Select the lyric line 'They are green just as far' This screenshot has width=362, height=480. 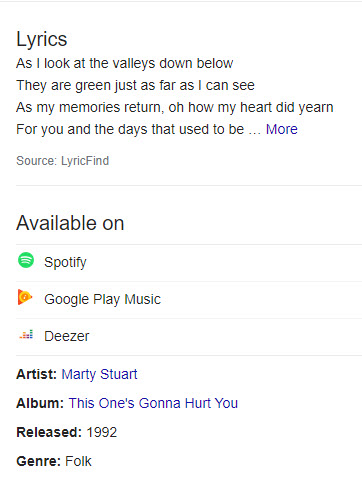point(135,85)
